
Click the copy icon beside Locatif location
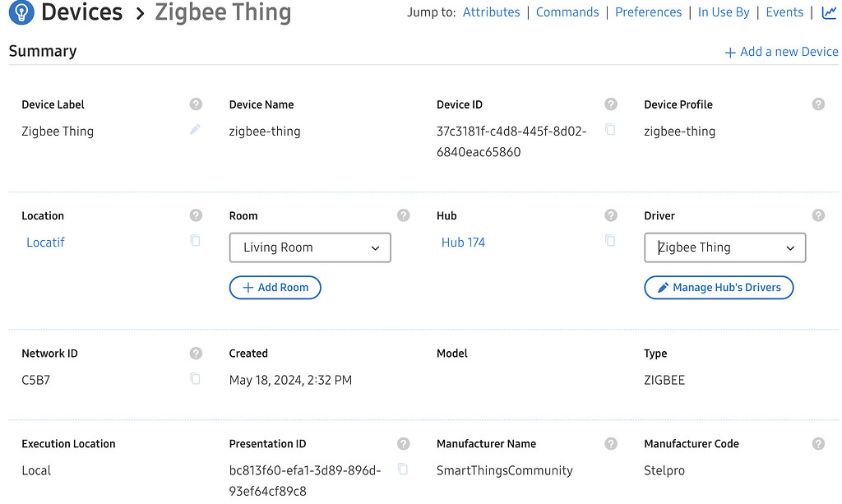pos(196,241)
